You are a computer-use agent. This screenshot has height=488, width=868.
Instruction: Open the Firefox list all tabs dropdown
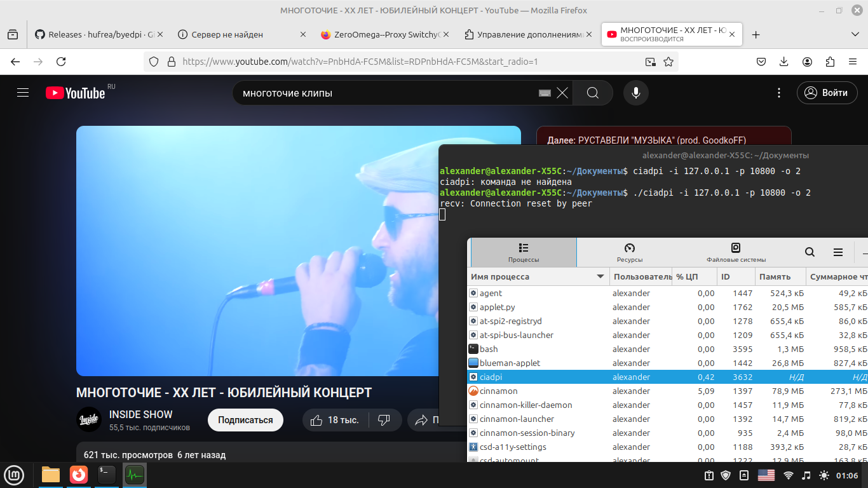855,34
